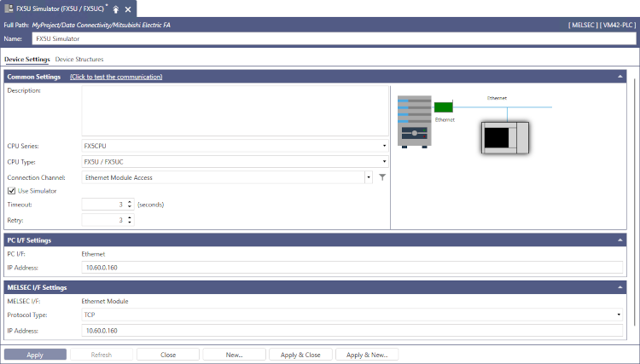Click the Refresh button
The image size is (640, 364).
[x=102, y=355]
